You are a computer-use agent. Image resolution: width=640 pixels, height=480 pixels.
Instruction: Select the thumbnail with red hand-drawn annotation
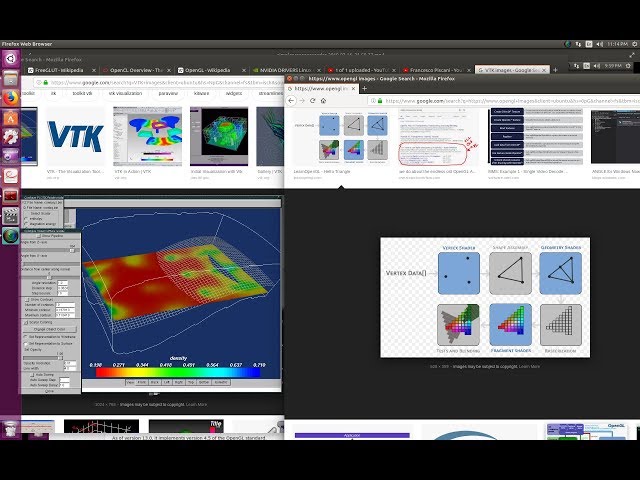pos(438,136)
